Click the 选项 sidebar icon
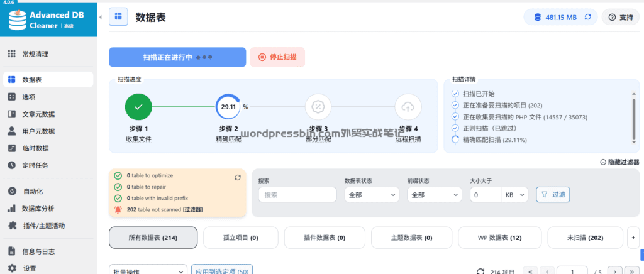 (x=11, y=97)
